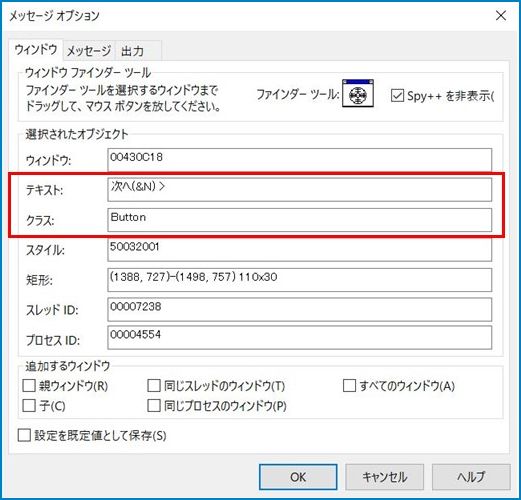Click the ウィンドウ handle field 00430C18
The height and width of the screenshot is (500, 521).
299,160
